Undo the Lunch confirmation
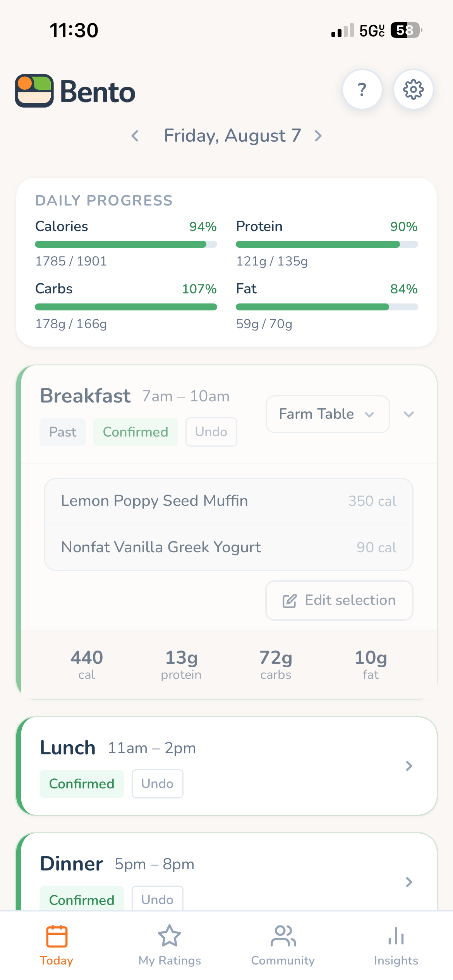This screenshot has width=453, height=980. pos(157,784)
